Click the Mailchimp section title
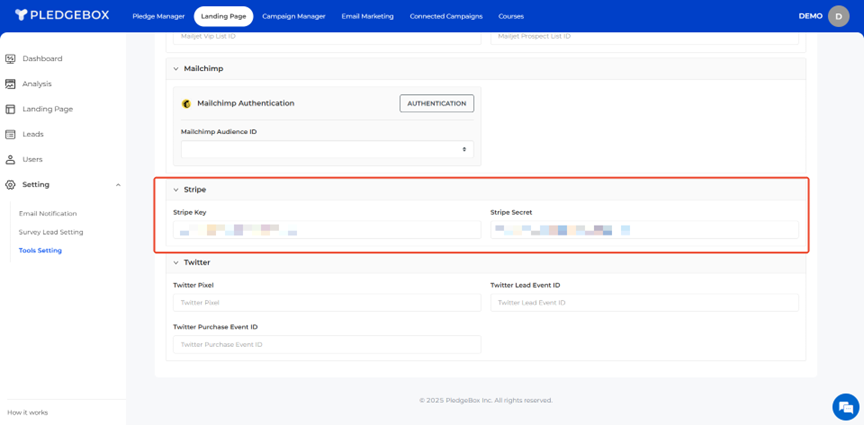This screenshot has height=425, width=864. [203, 69]
